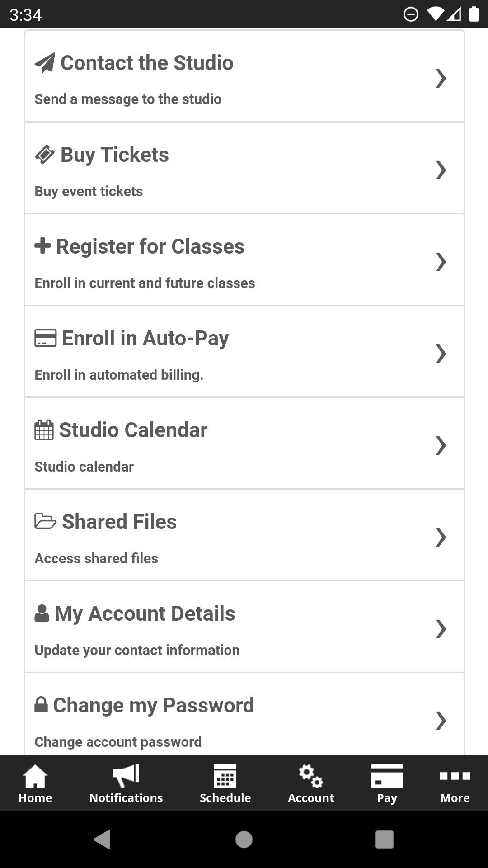Select the Pay tab
The width and height of the screenshot is (488, 868).
pos(387,783)
